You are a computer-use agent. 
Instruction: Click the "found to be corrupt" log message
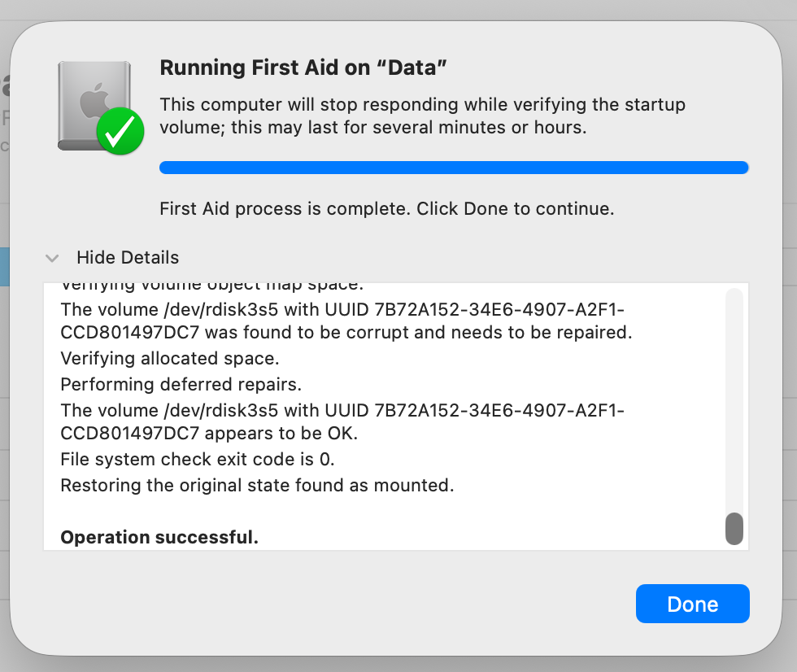coord(346,321)
